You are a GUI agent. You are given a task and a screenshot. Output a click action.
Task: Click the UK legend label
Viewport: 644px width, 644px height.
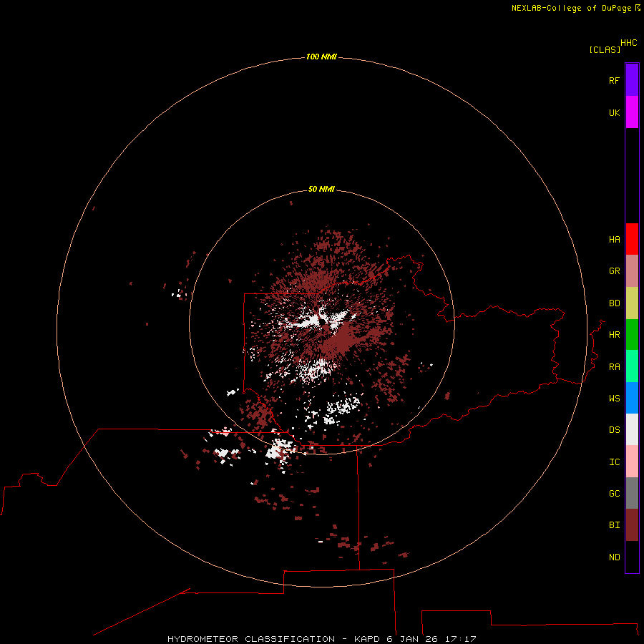pyautogui.click(x=614, y=112)
